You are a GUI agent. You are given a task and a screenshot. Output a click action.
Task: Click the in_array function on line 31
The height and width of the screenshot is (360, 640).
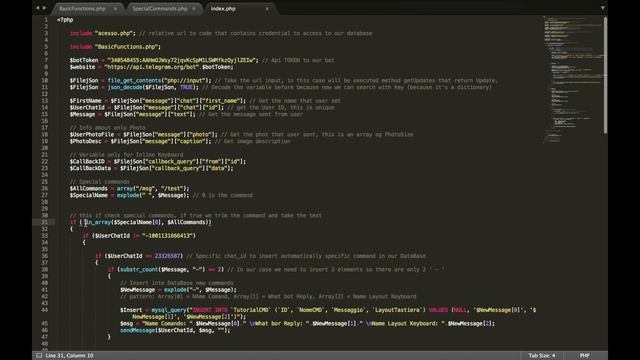pyautogui.click(x=98, y=222)
